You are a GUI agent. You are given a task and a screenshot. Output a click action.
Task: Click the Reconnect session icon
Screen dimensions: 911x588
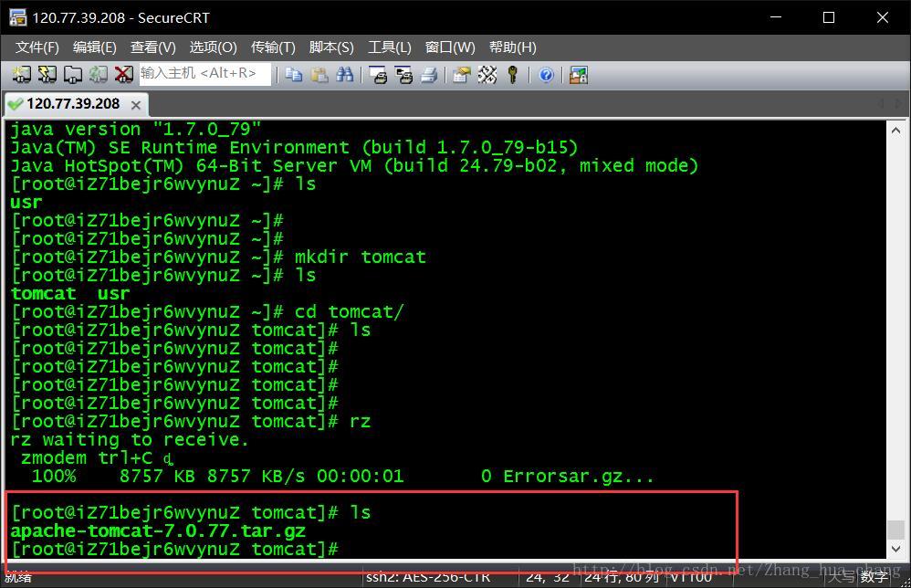pos(99,74)
